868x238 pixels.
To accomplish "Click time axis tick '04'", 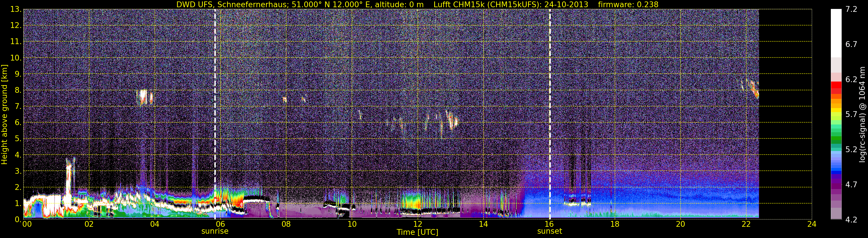I will [x=155, y=224].
